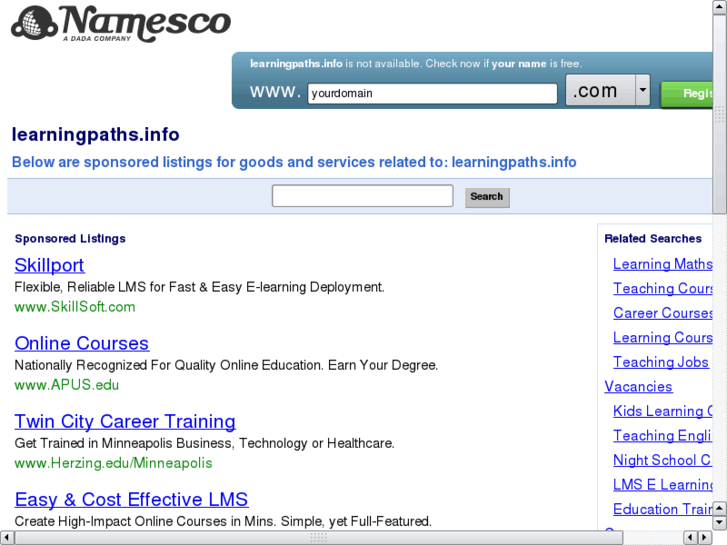
Task: Click 'Below are sponsored listings' subtitle
Action: [x=294, y=162]
